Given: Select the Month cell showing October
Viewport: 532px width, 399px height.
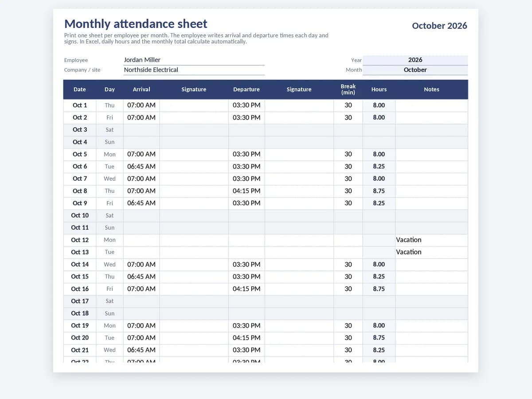Looking at the screenshot, I should click(415, 70).
